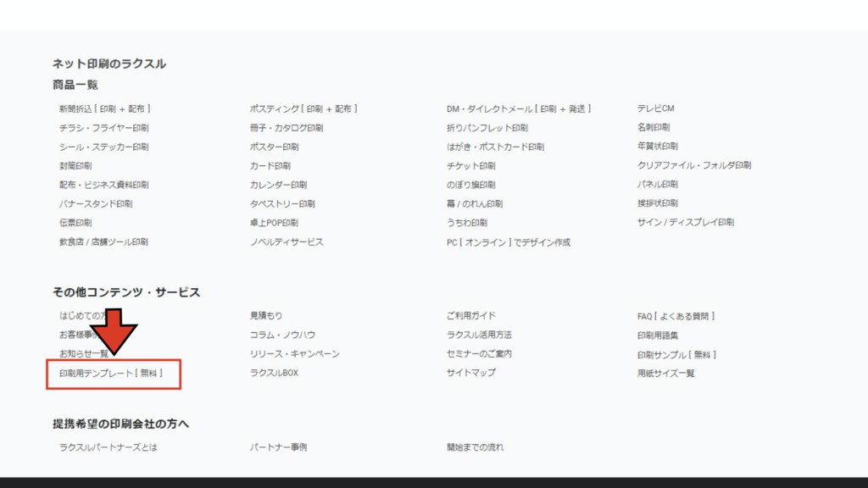Go to パネル印刷 page
868x488 pixels.
(x=658, y=184)
